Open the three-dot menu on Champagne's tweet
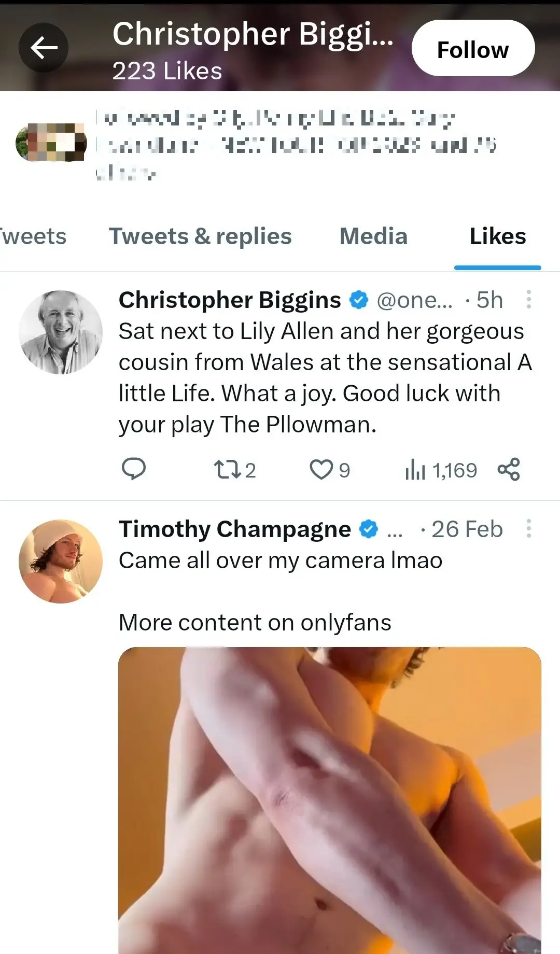 click(x=529, y=528)
